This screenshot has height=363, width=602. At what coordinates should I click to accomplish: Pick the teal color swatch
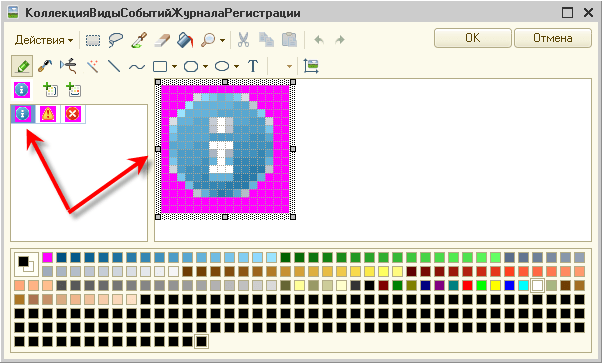[x=453, y=285]
